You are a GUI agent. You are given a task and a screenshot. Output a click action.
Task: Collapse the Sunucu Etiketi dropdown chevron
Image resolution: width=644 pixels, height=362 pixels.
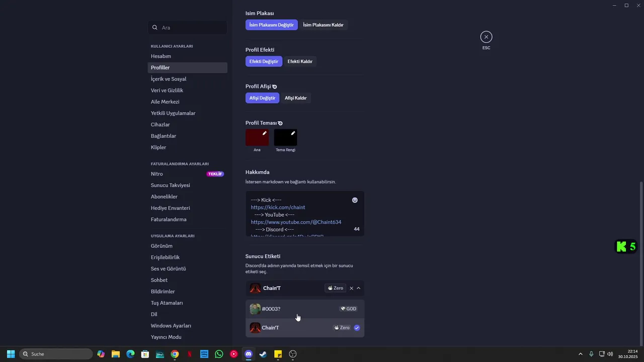point(358,288)
